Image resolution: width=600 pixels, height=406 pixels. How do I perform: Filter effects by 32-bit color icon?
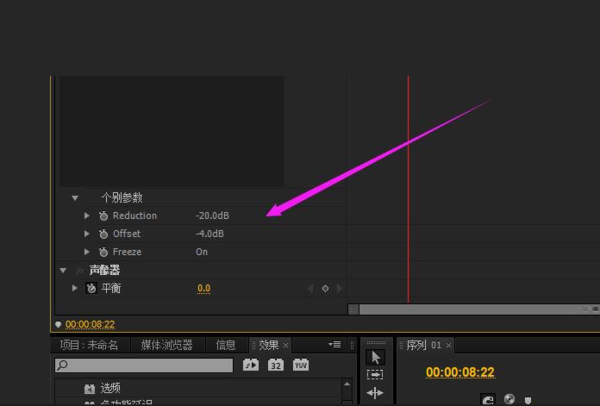275,365
